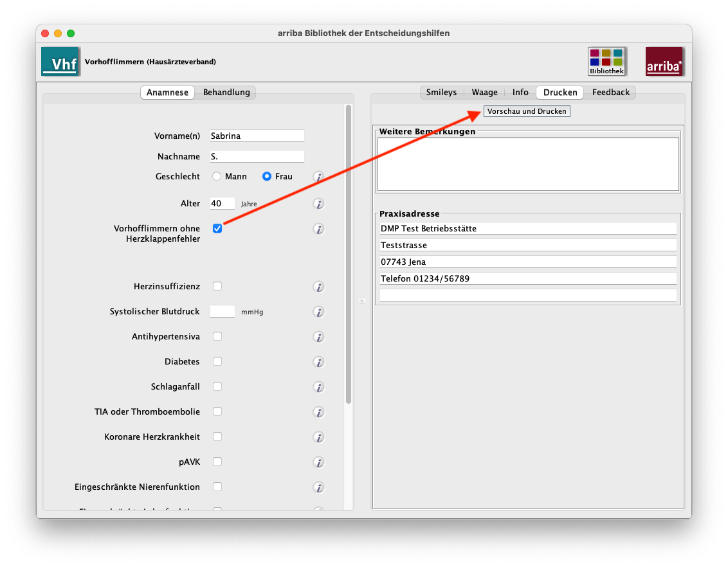The image size is (728, 567).
Task: Open info for Eingeschränkte Nierenfunktion
Action: 318,487
